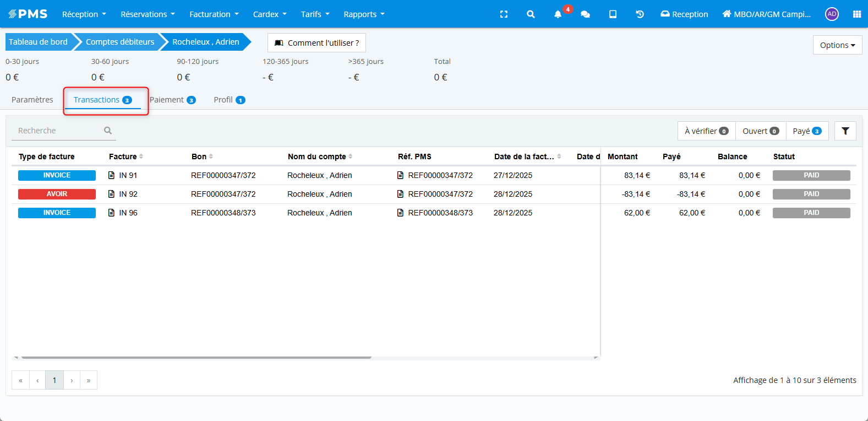Image resolution: width=868 pixels, height=421 pixels.
Task: Expand the Réservations menu
Action: coord(148,14)
